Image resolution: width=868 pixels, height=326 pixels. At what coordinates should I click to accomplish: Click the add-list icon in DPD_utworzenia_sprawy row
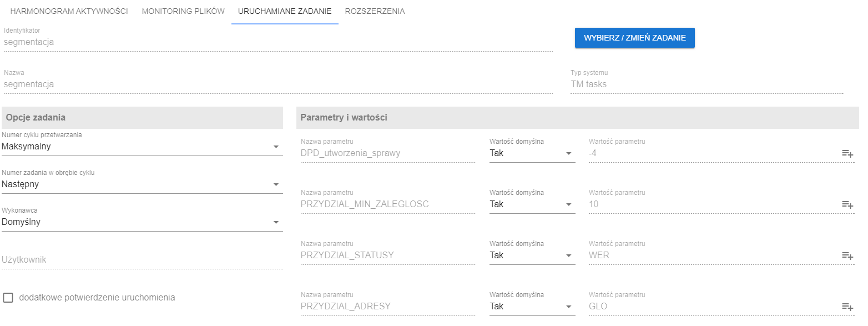(x=847, y=153)
